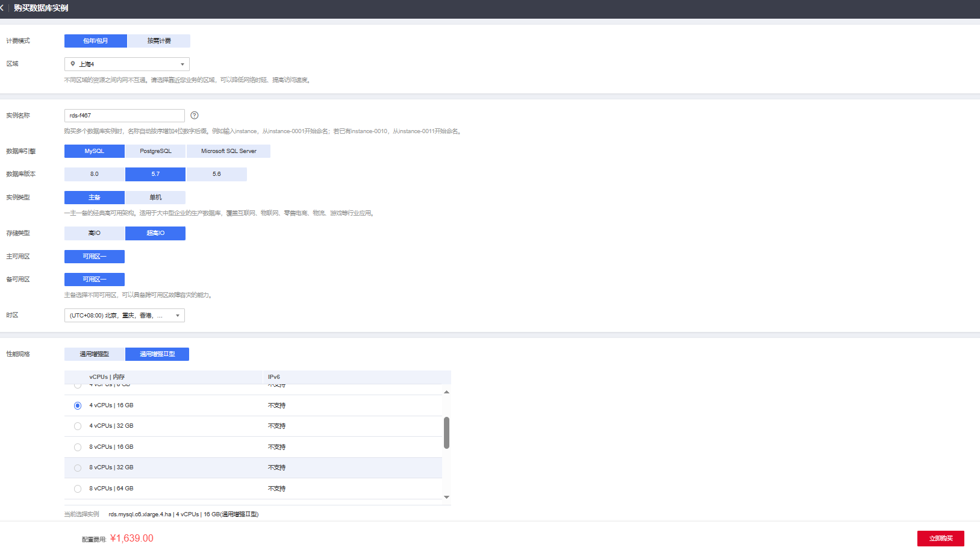Click the location pin icon in region field
Viewport: 980px width, 550px height.
point(73,64)
